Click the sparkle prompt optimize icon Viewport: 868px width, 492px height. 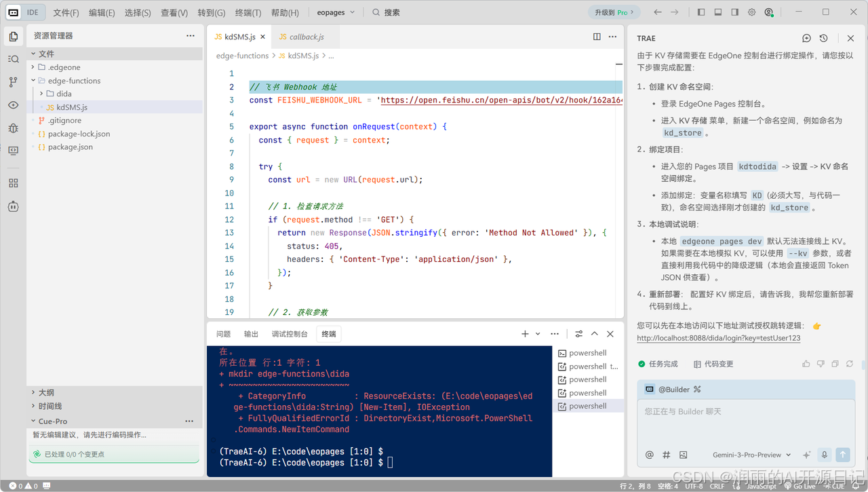(806, 455)
